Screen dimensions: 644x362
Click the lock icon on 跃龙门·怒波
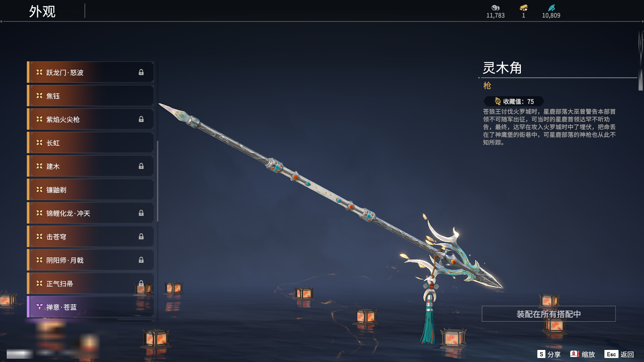[141, 72]
